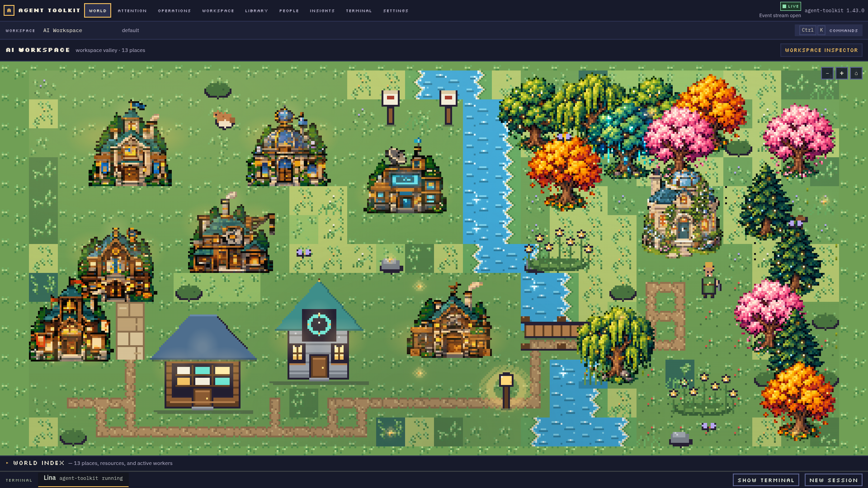The width and height of the screenshot is (868, 488).
Task: Open the Workspace tab in top navigation
Action: [218, 10]
